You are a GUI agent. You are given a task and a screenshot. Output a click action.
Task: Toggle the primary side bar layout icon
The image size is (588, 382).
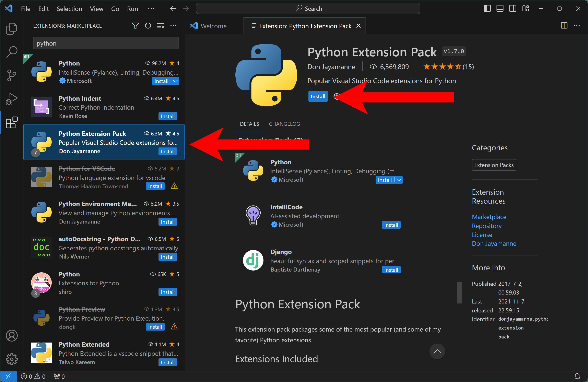point(487,9)
